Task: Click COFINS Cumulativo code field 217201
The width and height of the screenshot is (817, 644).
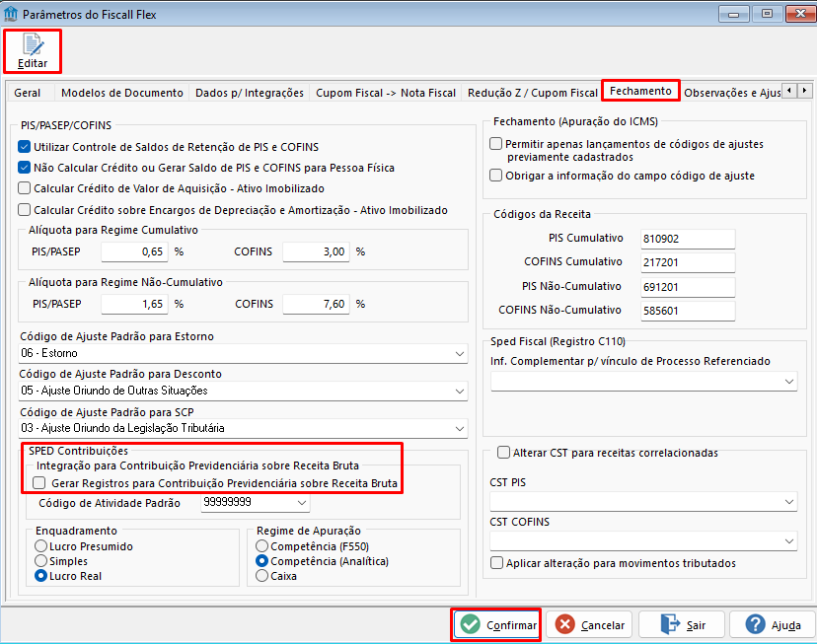Action: tap(688, 262)
